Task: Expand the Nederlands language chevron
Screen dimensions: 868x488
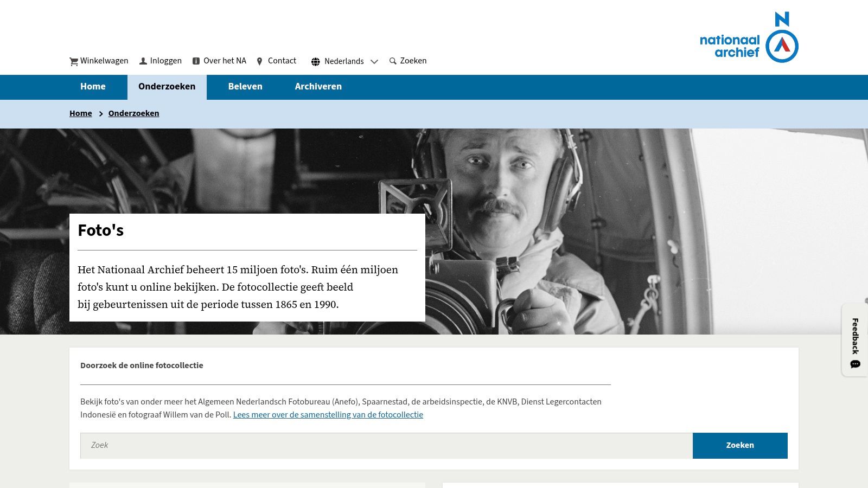Action: click(374, 61)
